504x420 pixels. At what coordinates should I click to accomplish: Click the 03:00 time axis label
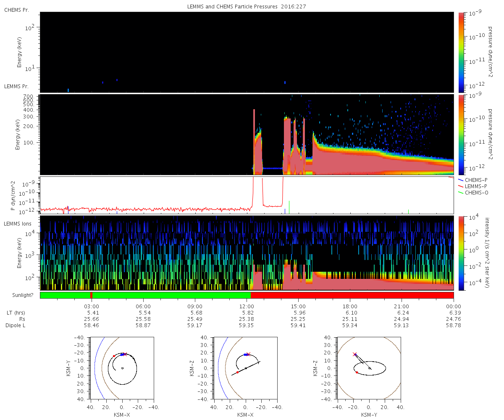coord(92,306)
